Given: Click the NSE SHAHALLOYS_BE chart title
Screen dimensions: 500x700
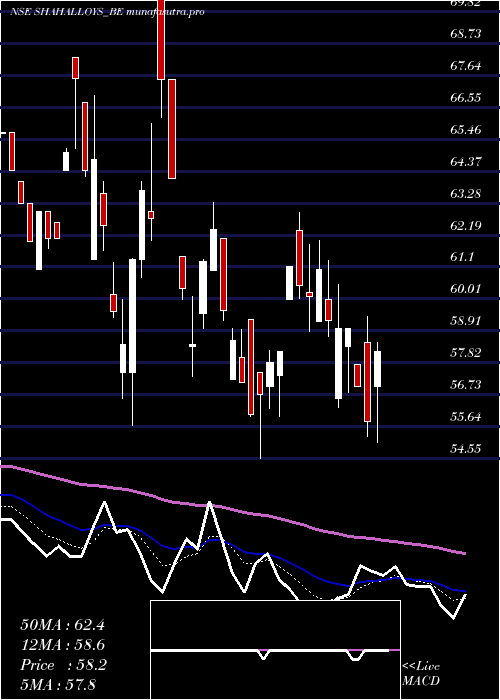Looking at the screenshot, I should click(x=107, y=12).
